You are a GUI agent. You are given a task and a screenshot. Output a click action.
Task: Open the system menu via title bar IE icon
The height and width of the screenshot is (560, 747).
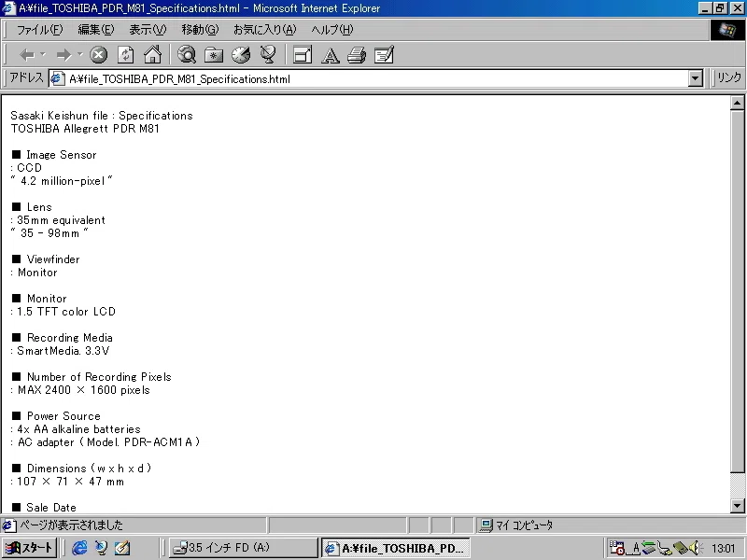tap(8, 8)
